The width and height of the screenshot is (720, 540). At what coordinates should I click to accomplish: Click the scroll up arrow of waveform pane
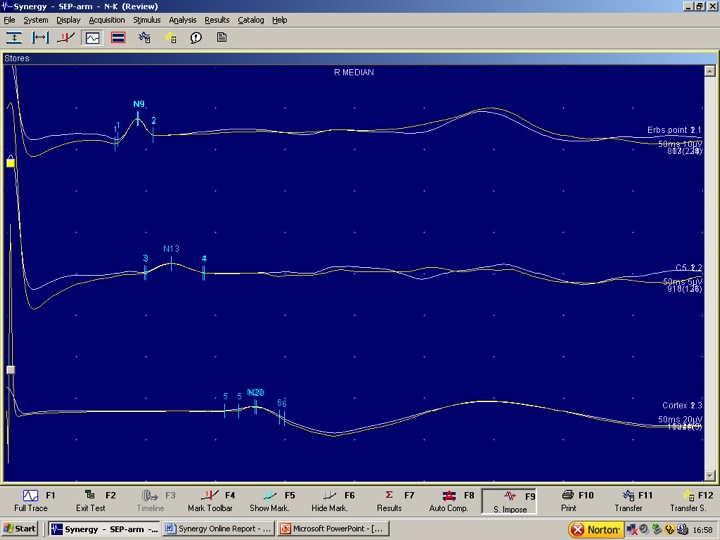tap(710, 71)
